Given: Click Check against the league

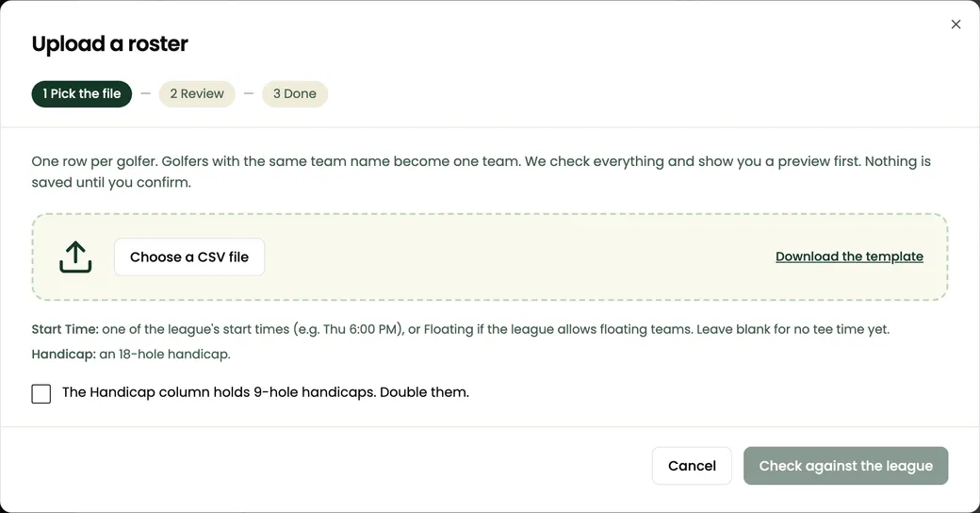Looking at the screenshot, I should 845,466.
